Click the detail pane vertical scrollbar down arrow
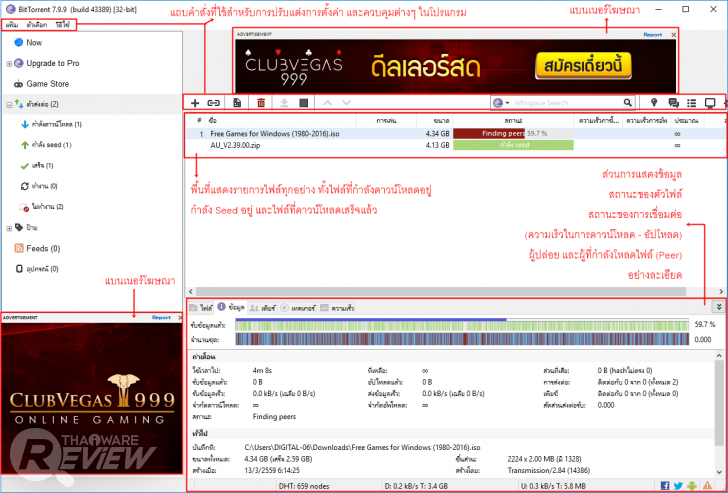Viewport: 728px width, 493px height. pyautogui.click(x=718, y=473)
